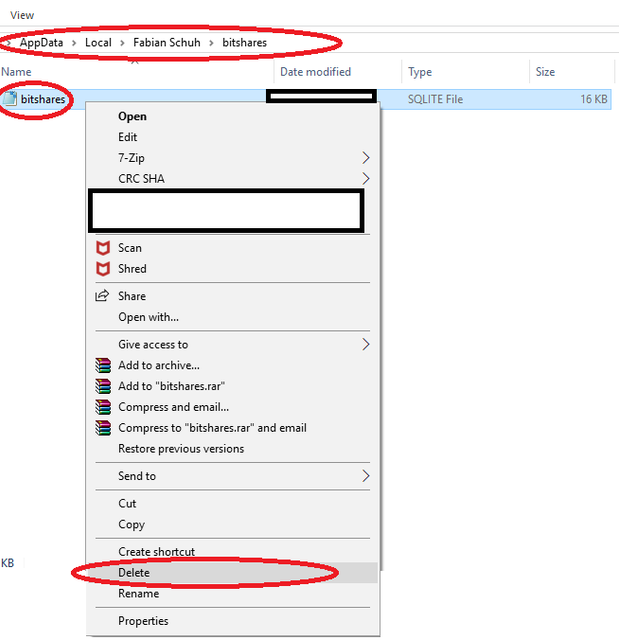
Task: Sort by the Size column header
Action: tap(545, 72)
